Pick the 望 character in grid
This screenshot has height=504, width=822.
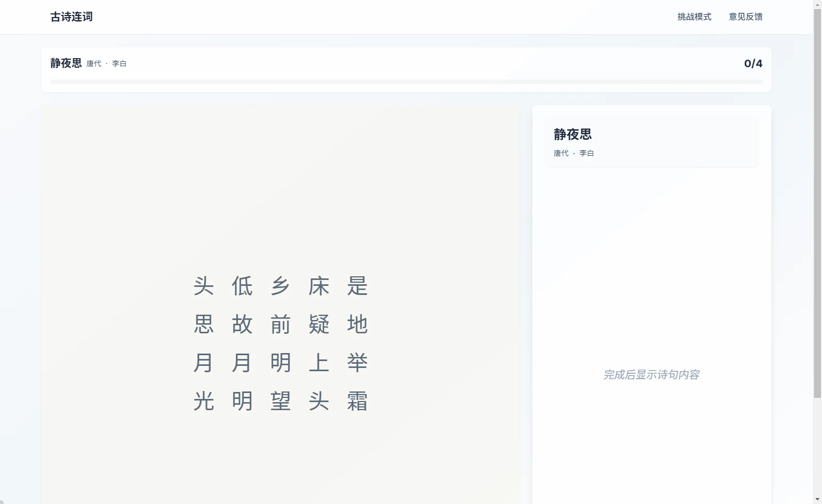(281, 402)
